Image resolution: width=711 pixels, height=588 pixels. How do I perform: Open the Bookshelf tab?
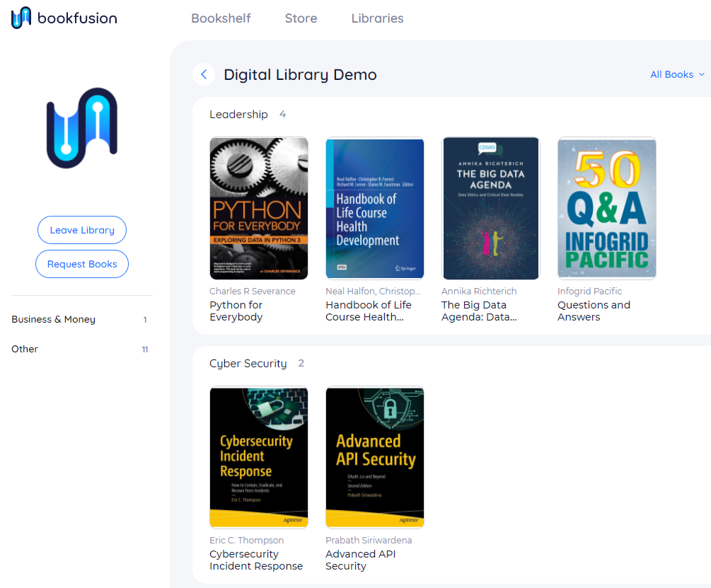221,18
